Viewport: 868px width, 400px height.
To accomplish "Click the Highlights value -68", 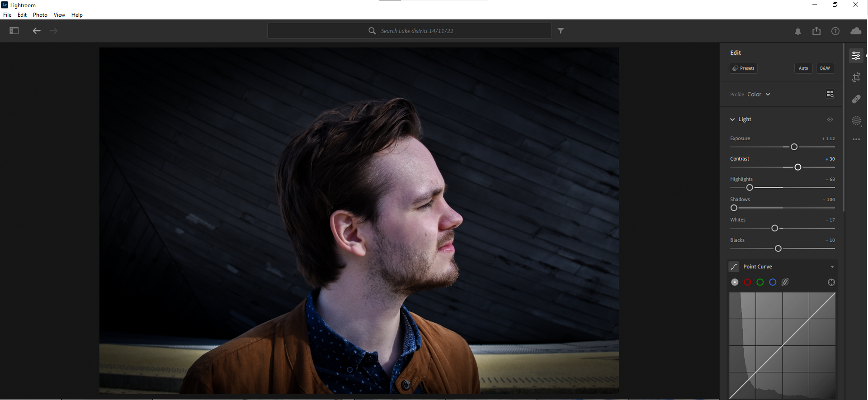I will point(830,179).
